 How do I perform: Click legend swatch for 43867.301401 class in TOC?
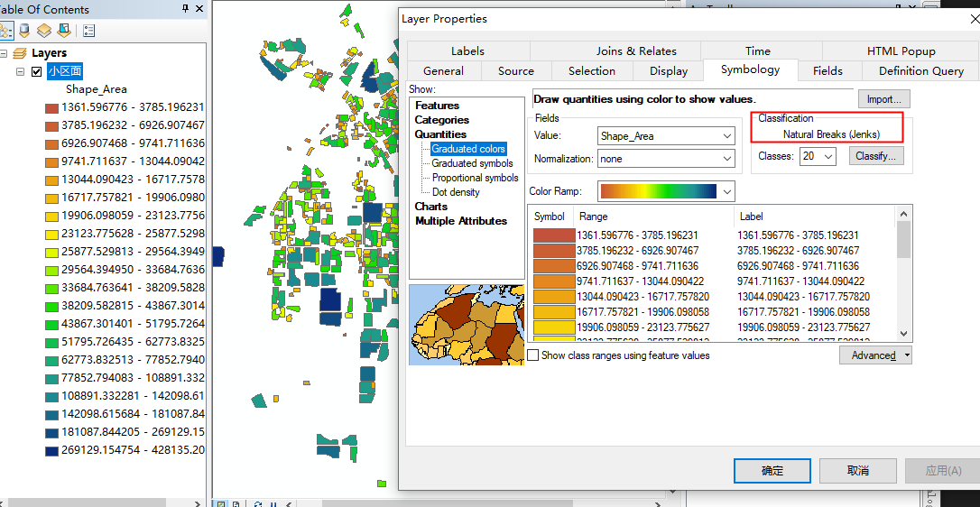tap(51, 325)
